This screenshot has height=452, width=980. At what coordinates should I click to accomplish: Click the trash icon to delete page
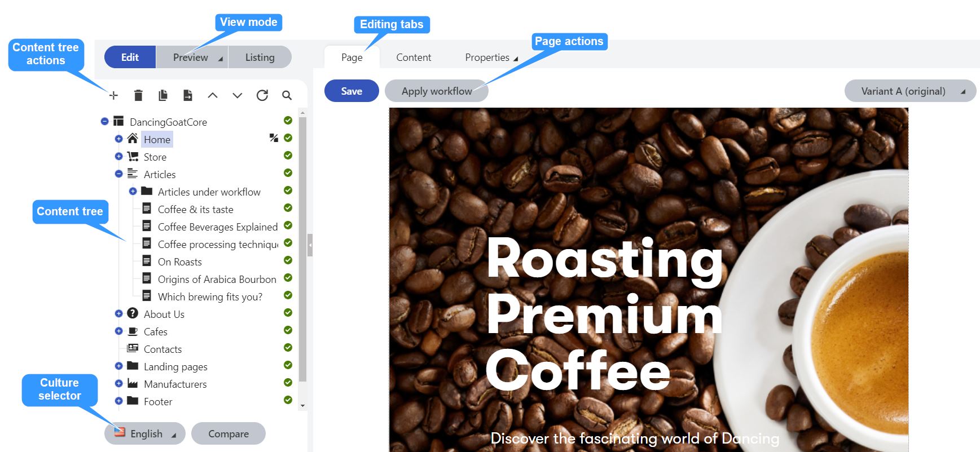[138, 95]
